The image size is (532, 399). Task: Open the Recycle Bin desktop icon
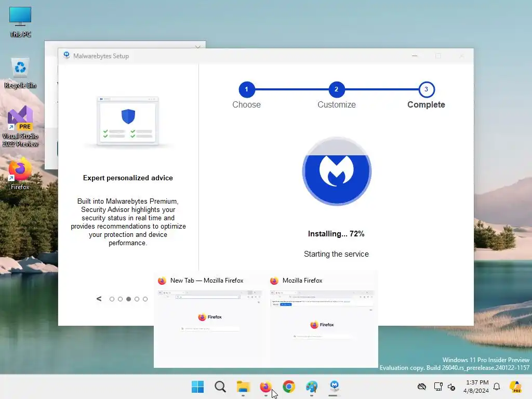pyautogui.click(x=20, y=73)
